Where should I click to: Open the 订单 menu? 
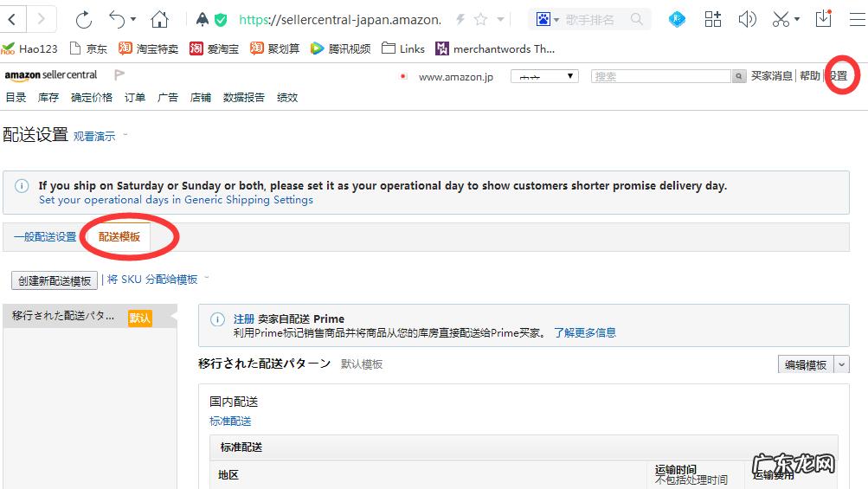tap(135, 98)
